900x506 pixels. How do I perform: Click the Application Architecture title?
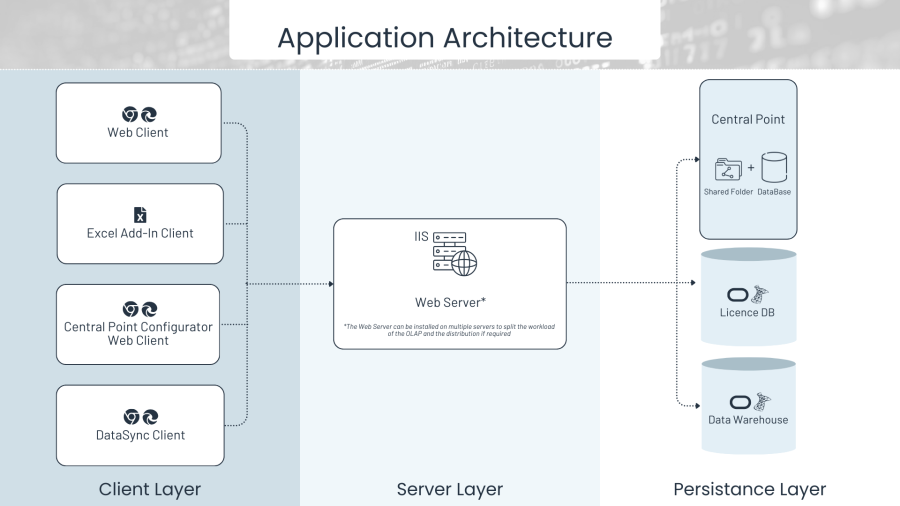coord(445,38)
